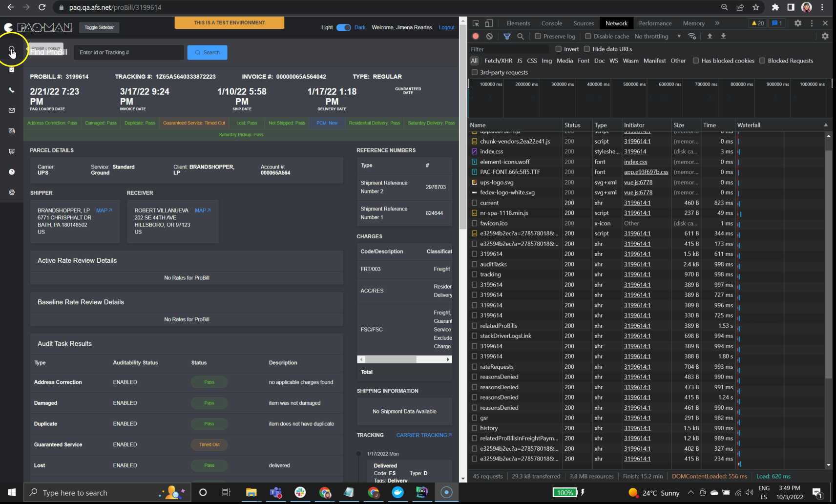This screenshot has width=836, height=504.
Task: Select the Fetch/XHR filter chip
Action: point(499,61)
